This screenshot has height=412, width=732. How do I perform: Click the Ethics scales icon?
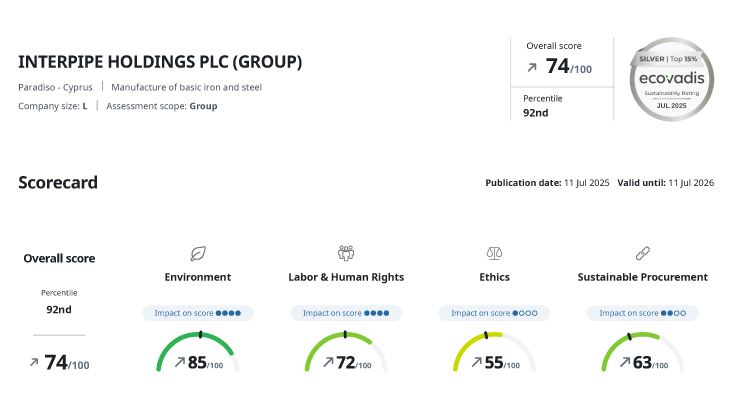[x=494, y=253]
